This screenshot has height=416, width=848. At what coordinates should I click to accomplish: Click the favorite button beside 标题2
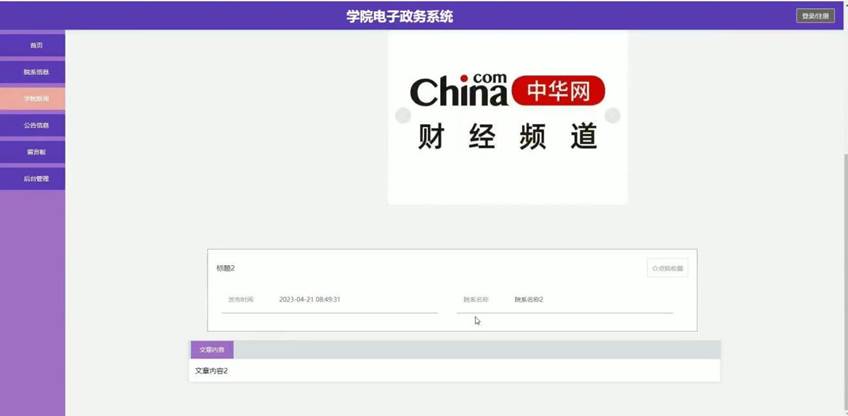(667, 268)
